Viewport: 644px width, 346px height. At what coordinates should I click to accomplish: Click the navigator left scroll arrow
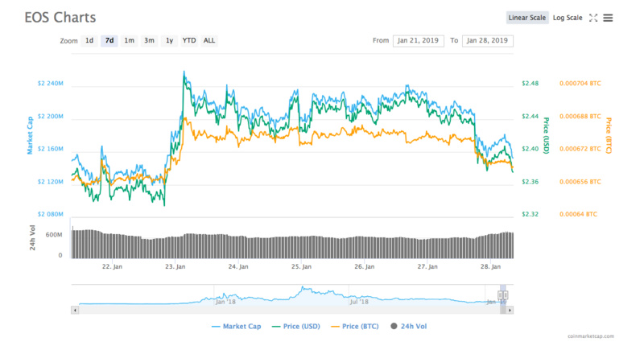coord(75,311)
